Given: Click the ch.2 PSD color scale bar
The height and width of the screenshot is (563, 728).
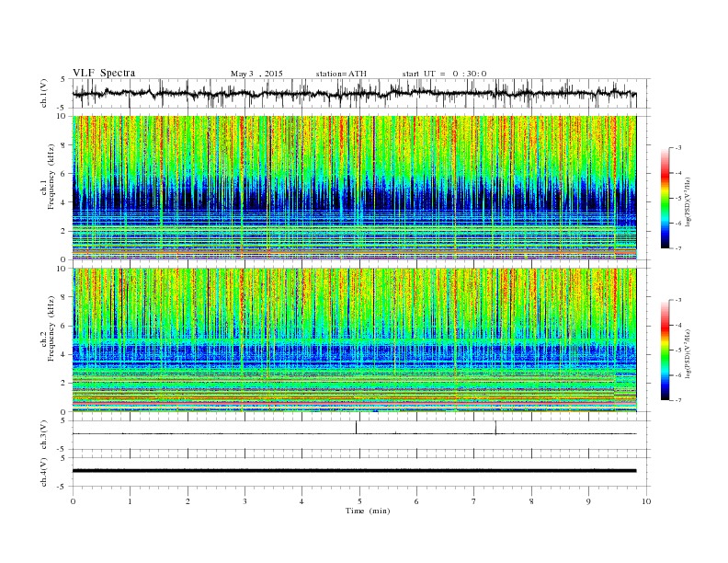Looking at the screenshot, I should (x=665, y=350).
